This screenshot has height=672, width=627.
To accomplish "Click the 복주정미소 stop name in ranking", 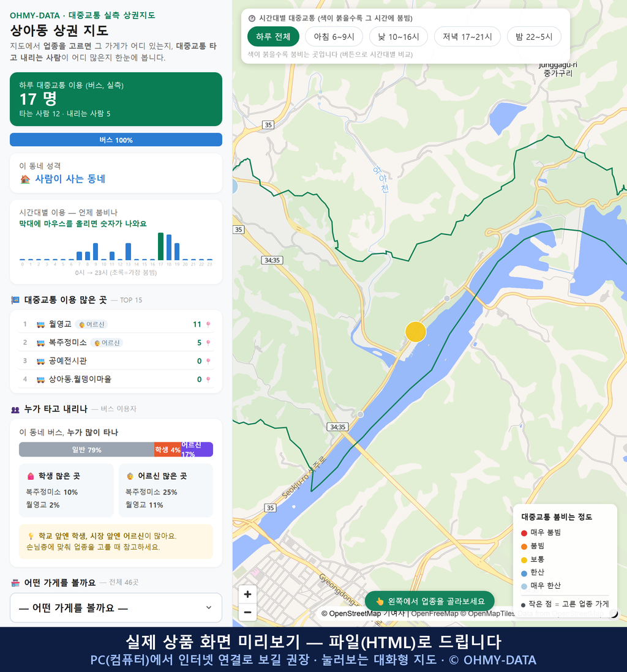I will pyautogui.click(x=68, y=343).
